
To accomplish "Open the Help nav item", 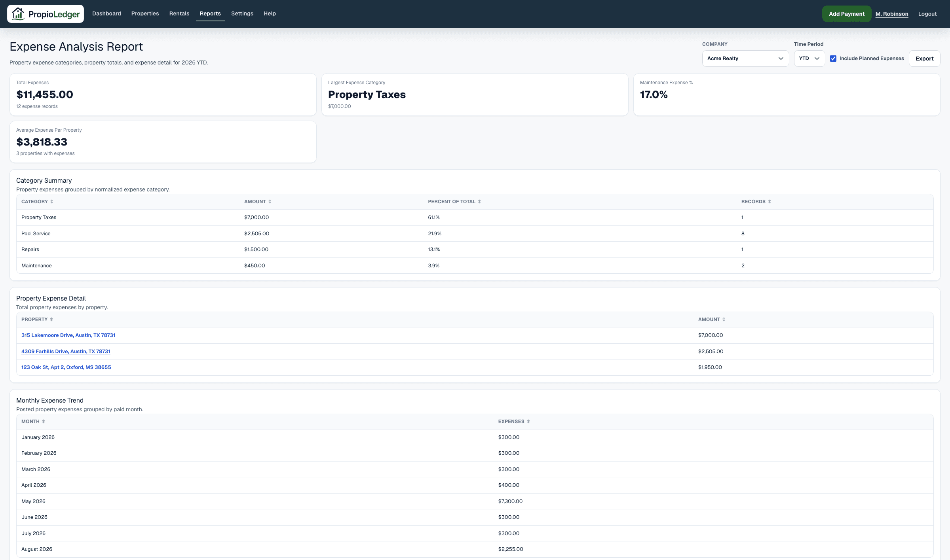I will pyautogui.click(x=270, y=14).
